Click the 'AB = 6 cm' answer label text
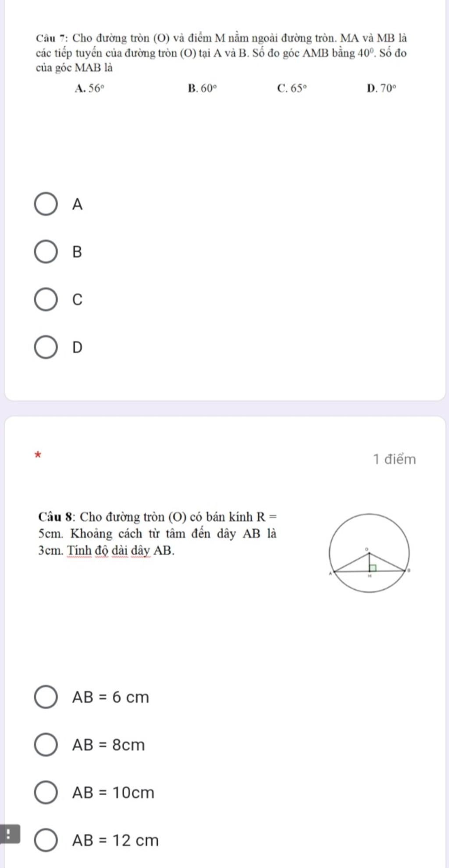The image size is (449, 868). (x=111, y=697)
